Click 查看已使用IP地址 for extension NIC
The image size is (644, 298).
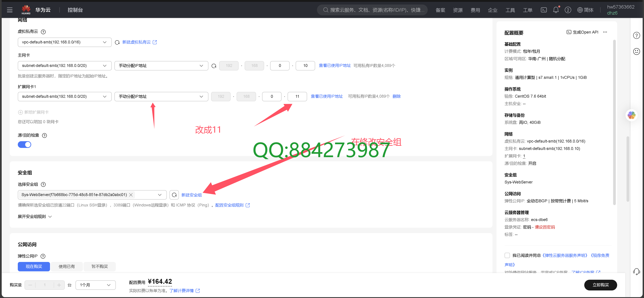tap(327, 96)
